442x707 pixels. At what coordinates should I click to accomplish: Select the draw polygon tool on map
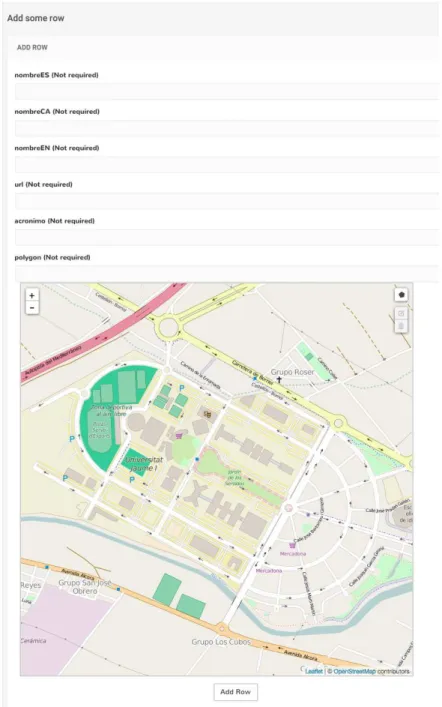401,295
